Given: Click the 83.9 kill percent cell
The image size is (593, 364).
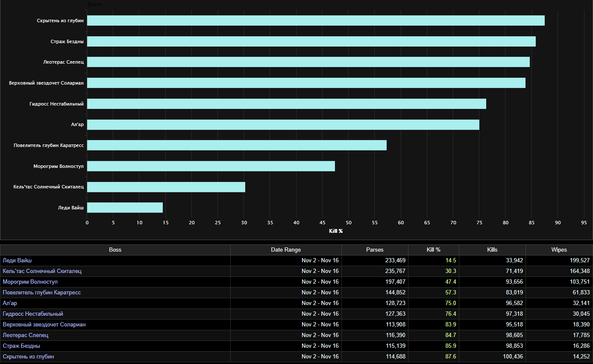Looking at the screenshot, I should pyautogui.click(x=434, y=324).
